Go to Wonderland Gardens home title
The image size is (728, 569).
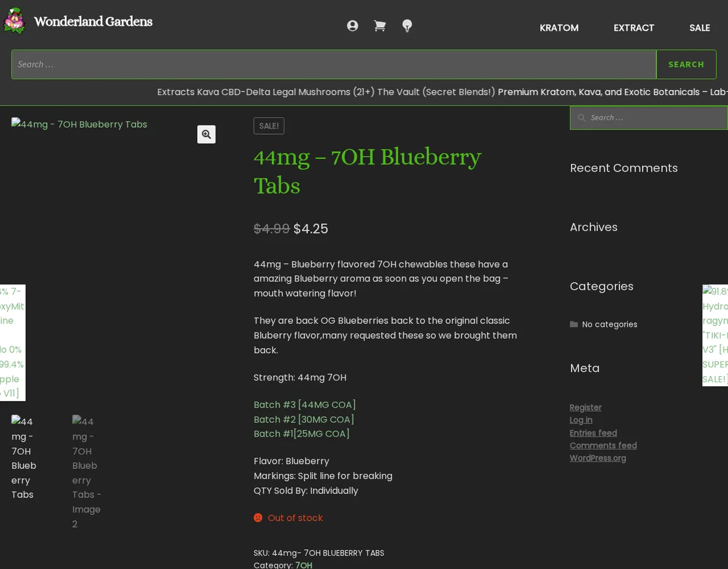point(93,22)
